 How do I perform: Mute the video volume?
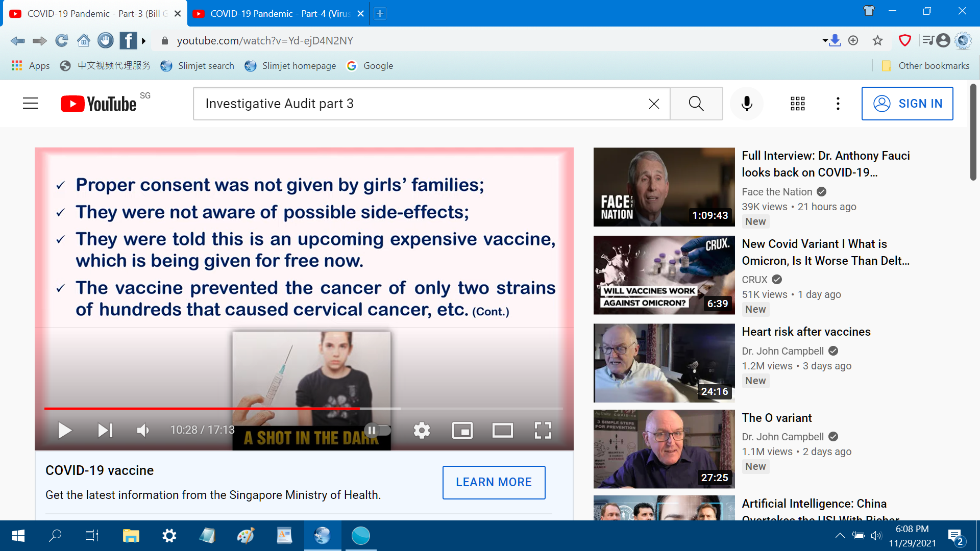coord(143,431)
